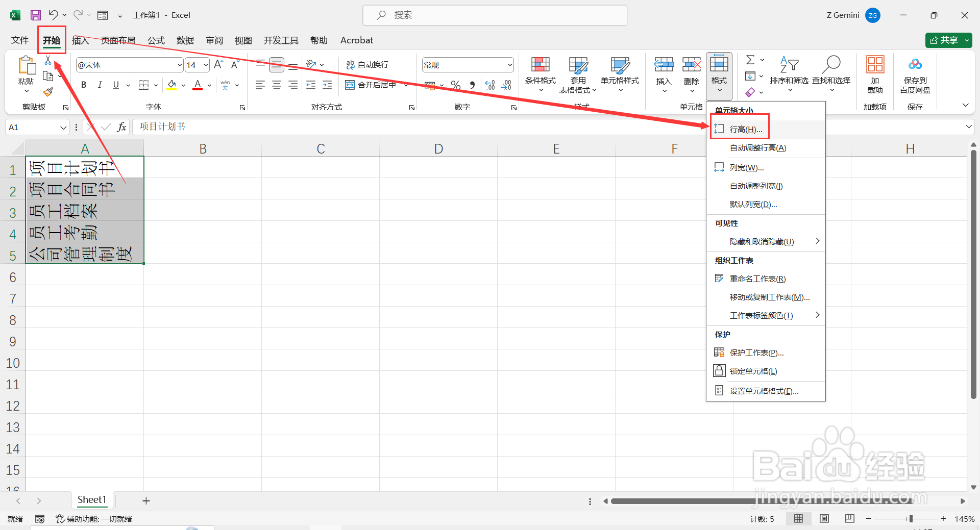980x530 pixels.
Task: Click the Undo arrow icon
Action: (x=53, y=15)
